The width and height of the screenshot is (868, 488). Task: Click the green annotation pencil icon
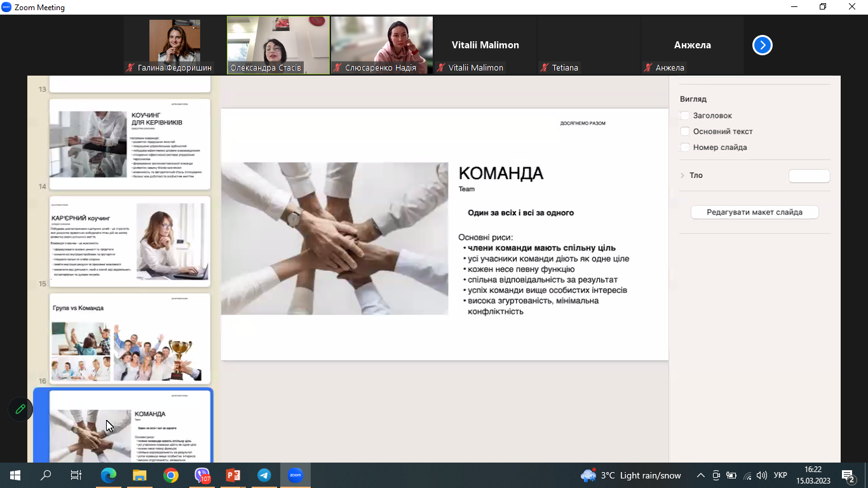point(20,409)
